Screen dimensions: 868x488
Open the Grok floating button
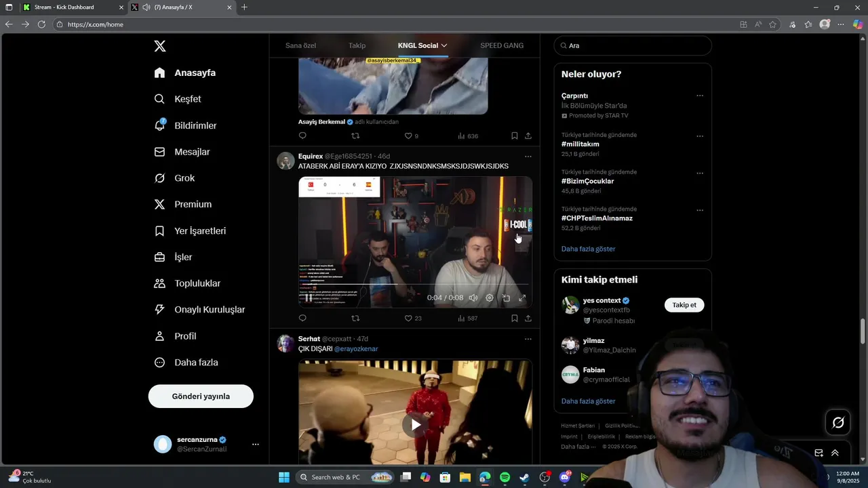[x=838, y=423]
